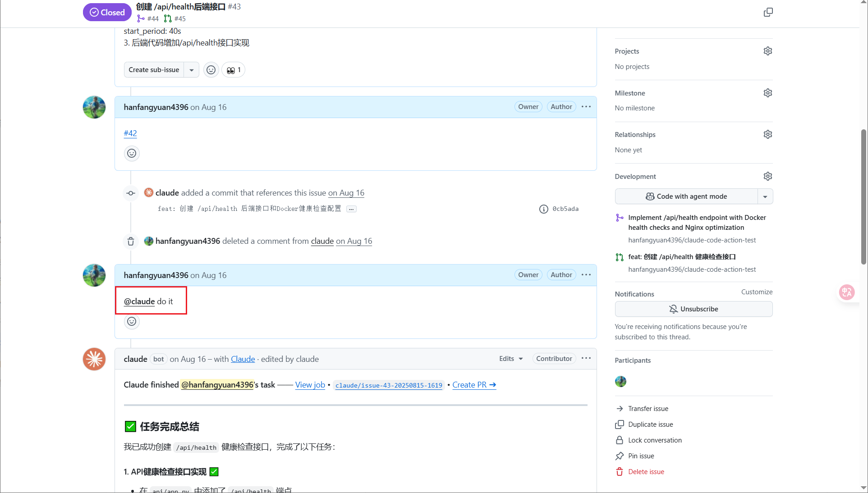Open the Create sub-issue dropdown arrow

(191, 70)
